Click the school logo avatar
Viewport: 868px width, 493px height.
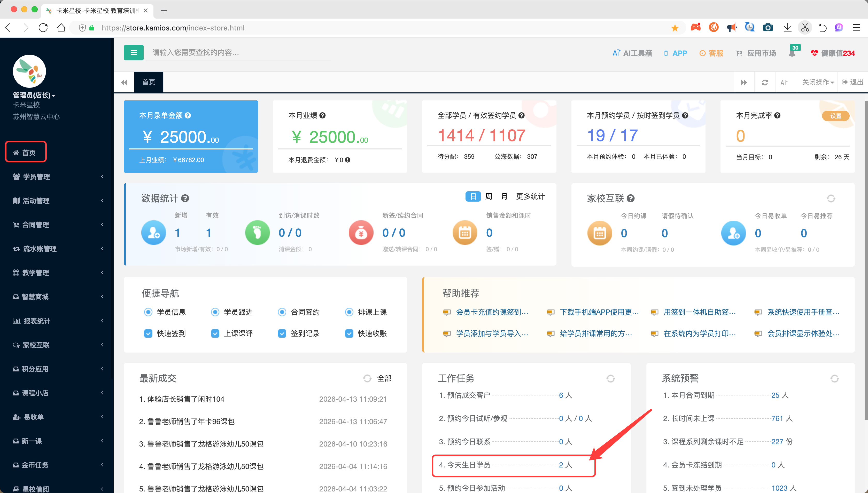[x=29, y=71]
